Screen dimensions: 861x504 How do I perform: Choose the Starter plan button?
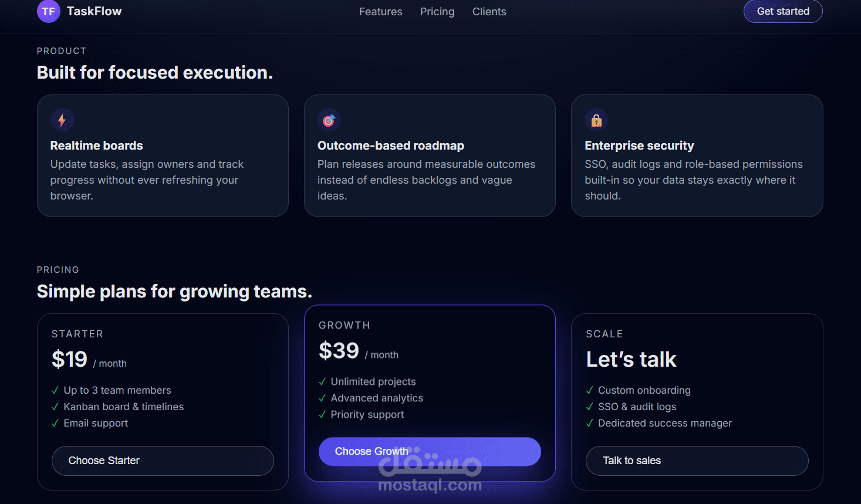point(163,461)
